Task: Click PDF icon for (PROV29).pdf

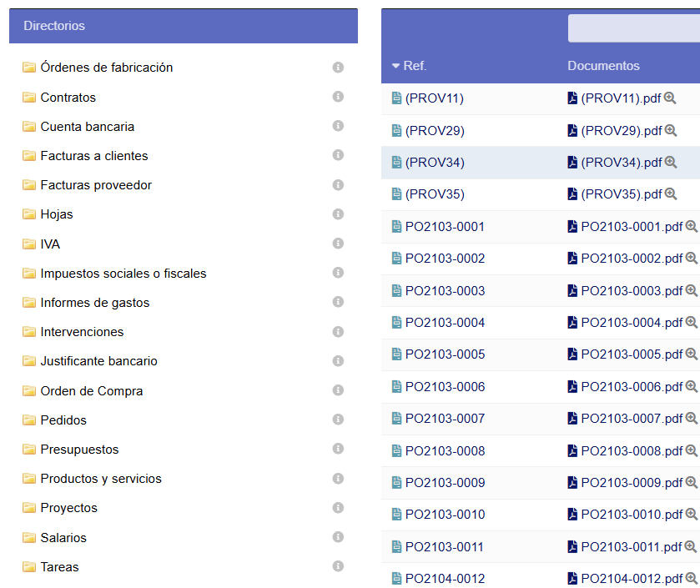Action: pos(572,131)
